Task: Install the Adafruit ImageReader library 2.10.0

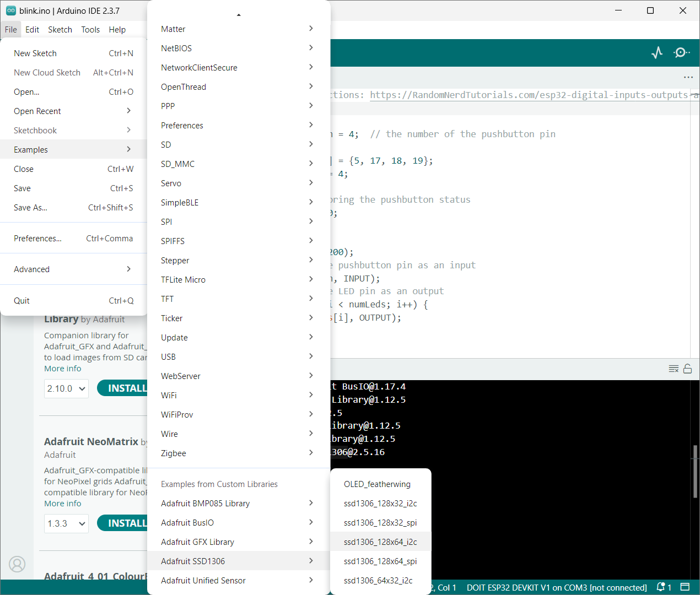Action: pyautogui.click(x=123, y=388)
